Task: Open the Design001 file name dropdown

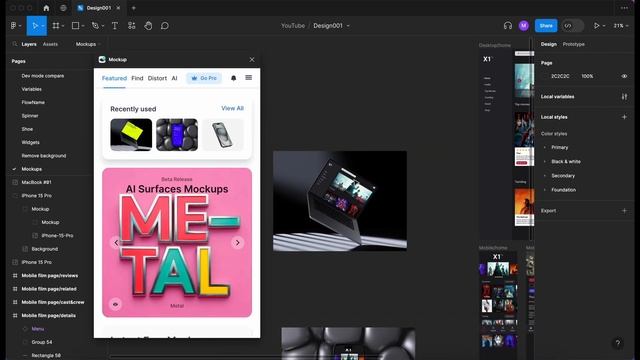Action: [x=348, y=26]
